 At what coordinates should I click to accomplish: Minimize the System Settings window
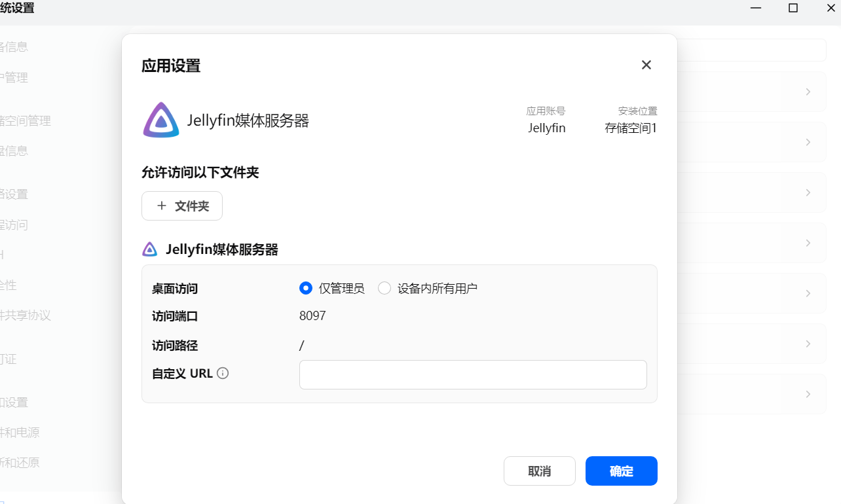[757, 8]
